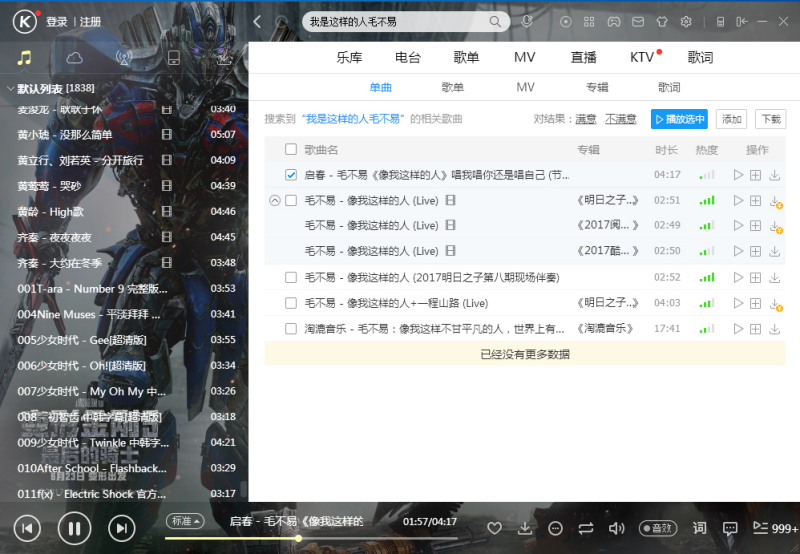
Task: Add 明日之子 02:51 song to playlist
Action: 756,200
